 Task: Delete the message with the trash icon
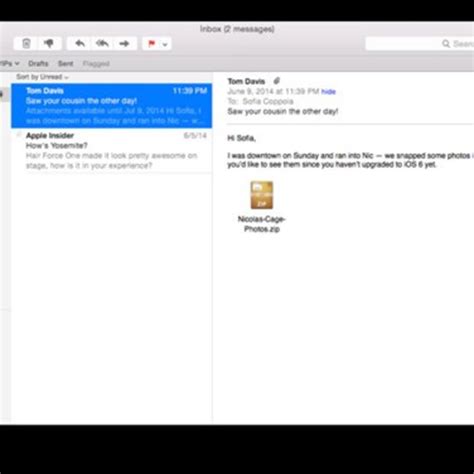click(26, 43)
